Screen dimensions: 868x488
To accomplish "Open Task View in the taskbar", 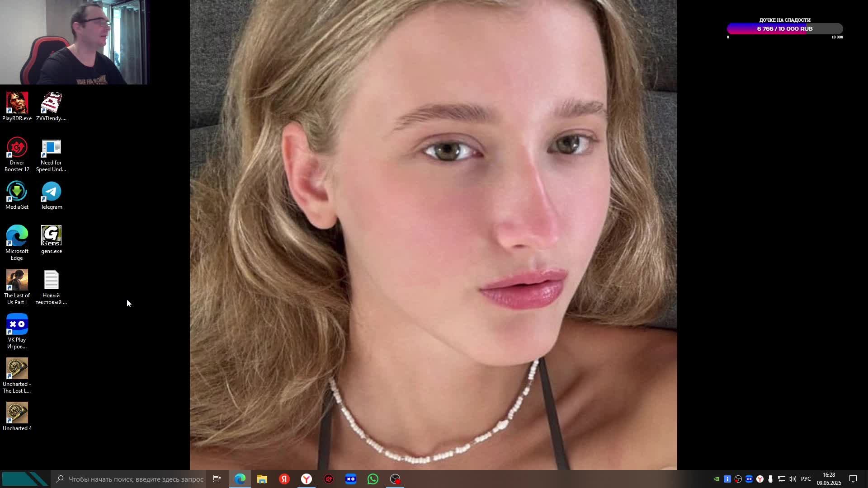I will [x=217, y=479].
